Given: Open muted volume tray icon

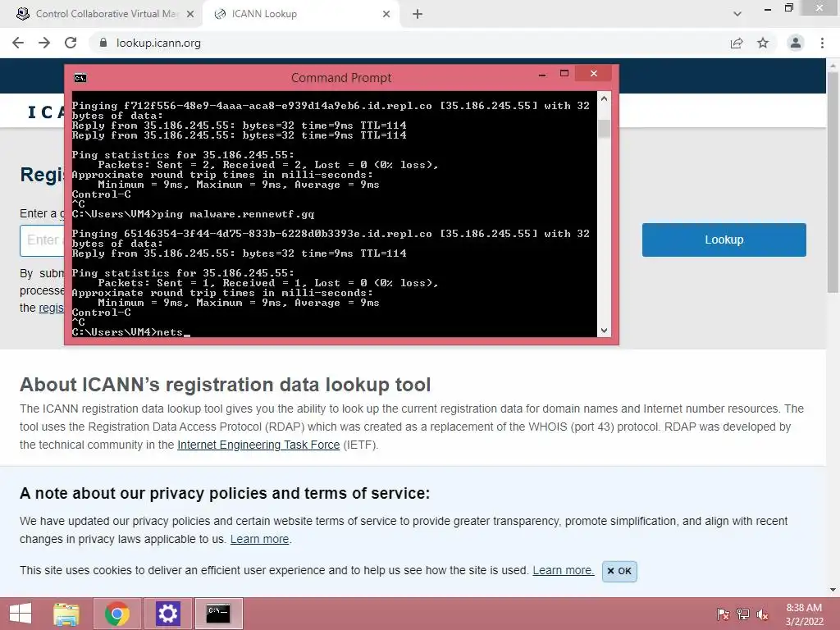Looking at the screenshot, I should coord(763,614).
